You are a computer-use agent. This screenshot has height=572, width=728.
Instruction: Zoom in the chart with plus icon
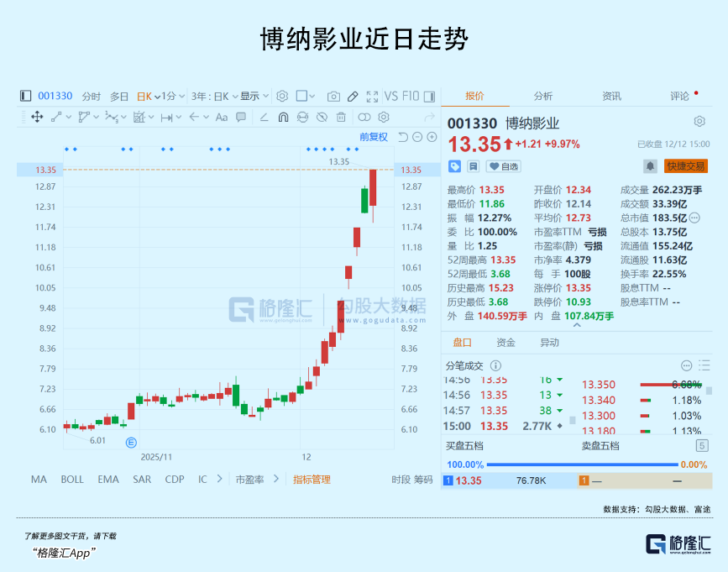pyautogui.click(x=432, y=137)
